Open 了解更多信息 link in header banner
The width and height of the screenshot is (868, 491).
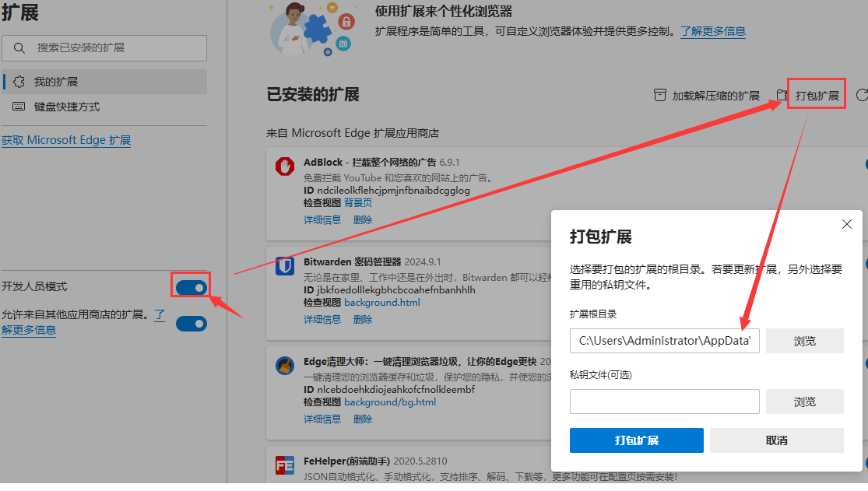click(x=713, y=32)
